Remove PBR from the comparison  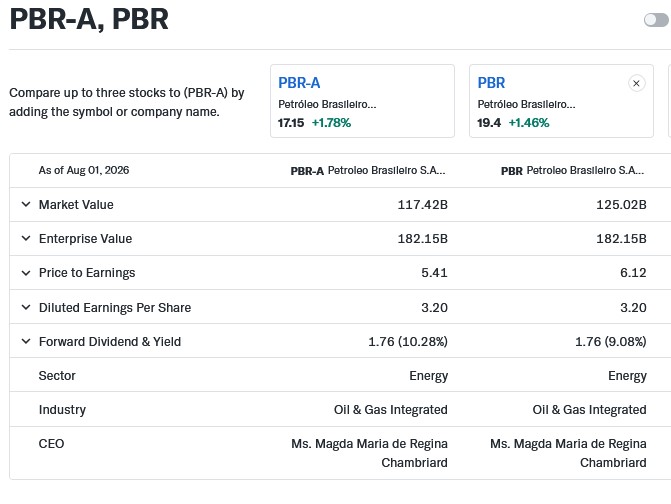tap(636, 83)
